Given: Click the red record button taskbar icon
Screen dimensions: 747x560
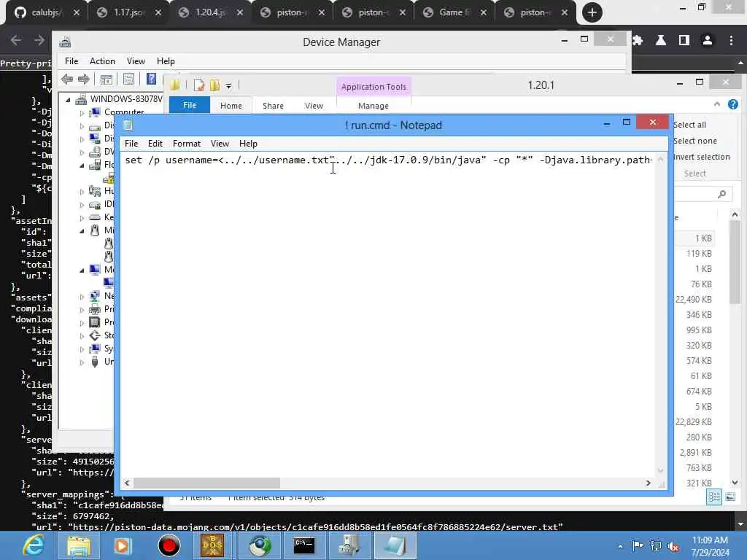Looking at the screenshot, I should coord(169,545).
